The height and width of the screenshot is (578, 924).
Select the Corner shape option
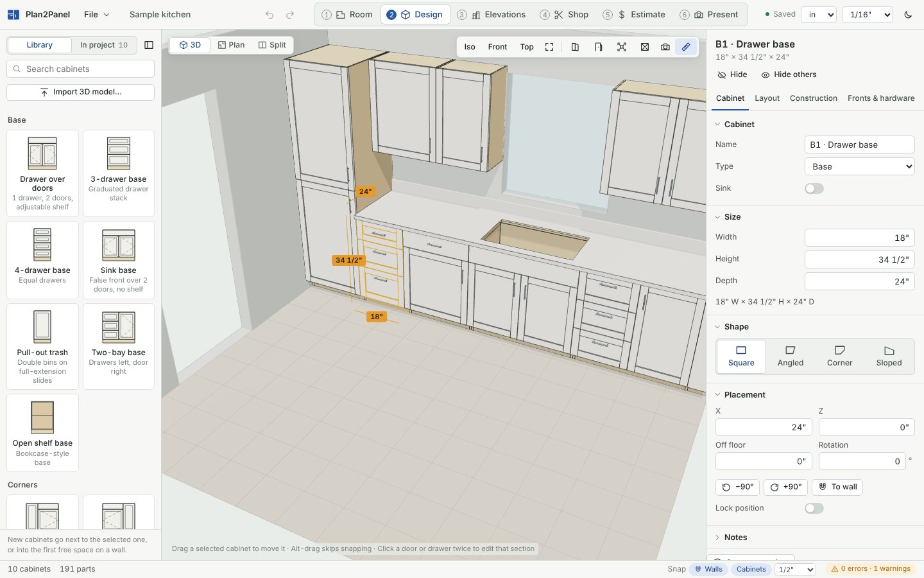tap(839, 356)
